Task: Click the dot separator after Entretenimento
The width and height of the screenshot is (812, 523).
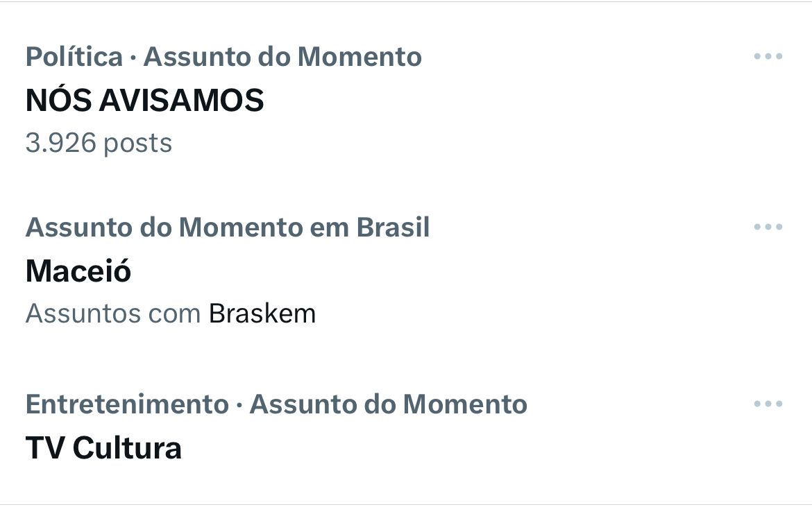Action: pos(239,405)
